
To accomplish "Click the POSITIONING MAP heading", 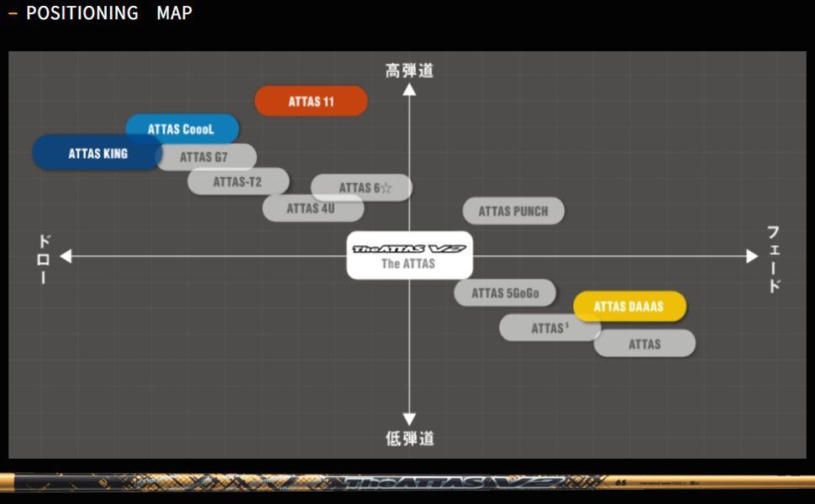I will [x=108, y=13].
